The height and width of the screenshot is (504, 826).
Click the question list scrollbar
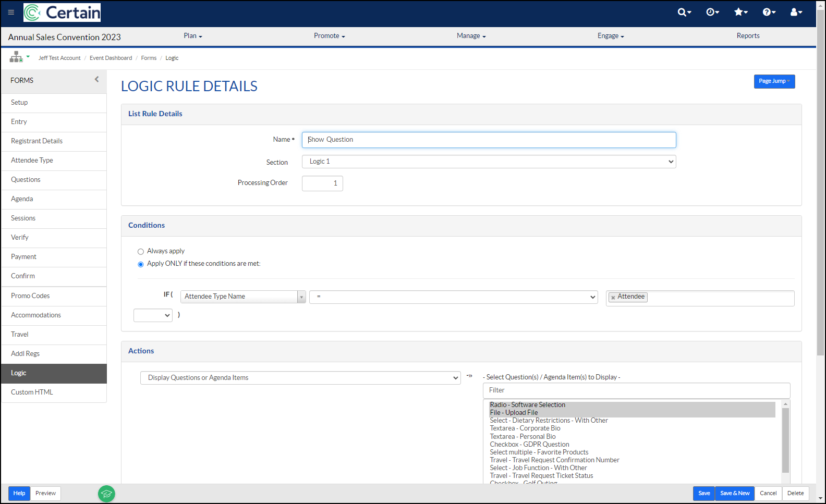[785, 441]
